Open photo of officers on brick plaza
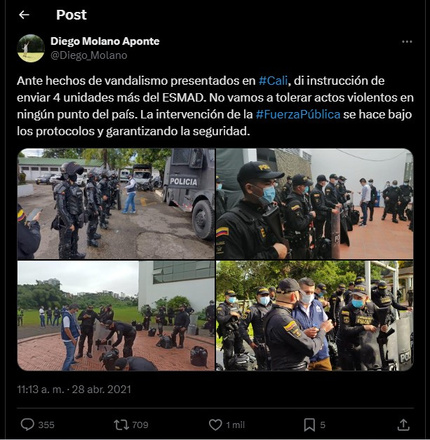The image size is (430, 440). [116, 316]
